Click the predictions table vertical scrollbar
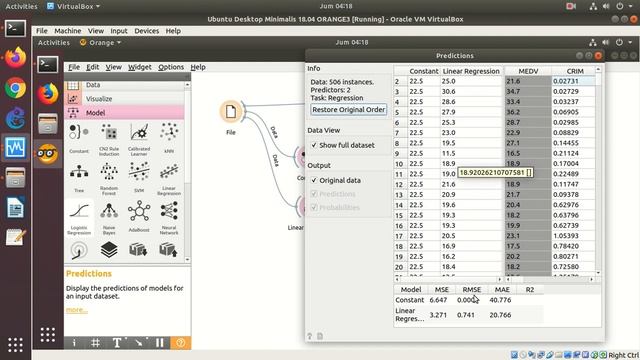 click(598, 171)
